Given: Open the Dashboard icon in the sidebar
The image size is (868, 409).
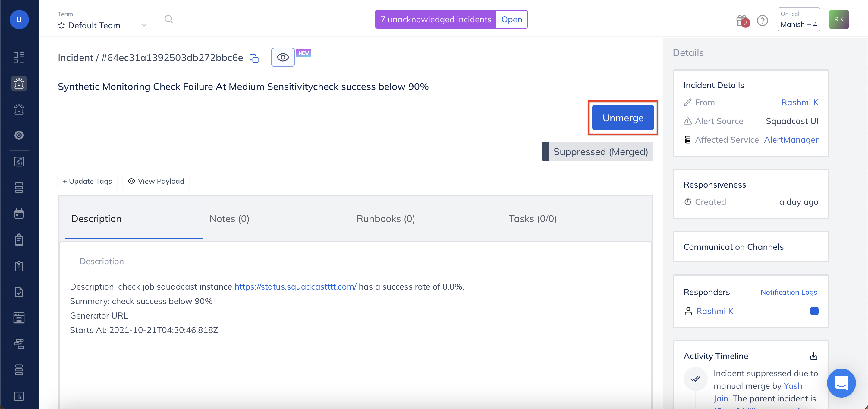Looking at the screenshot, I should click(x=19, y=57).
